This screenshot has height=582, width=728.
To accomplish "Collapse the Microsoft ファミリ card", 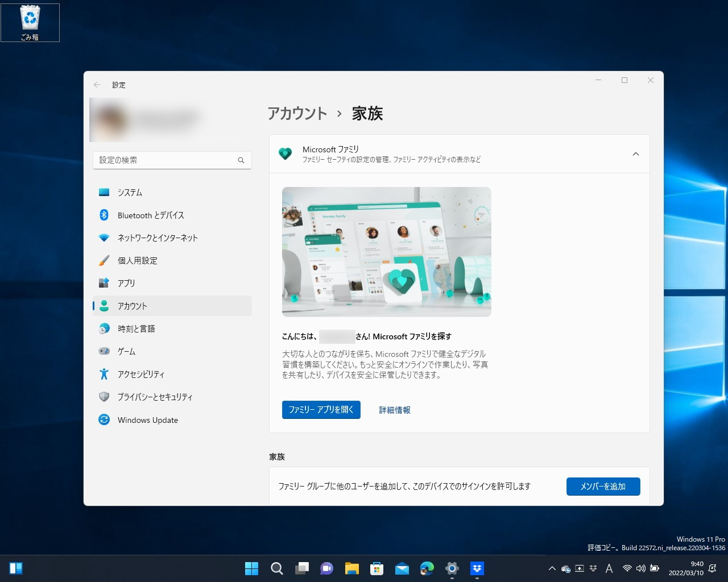I will (635, 154).
